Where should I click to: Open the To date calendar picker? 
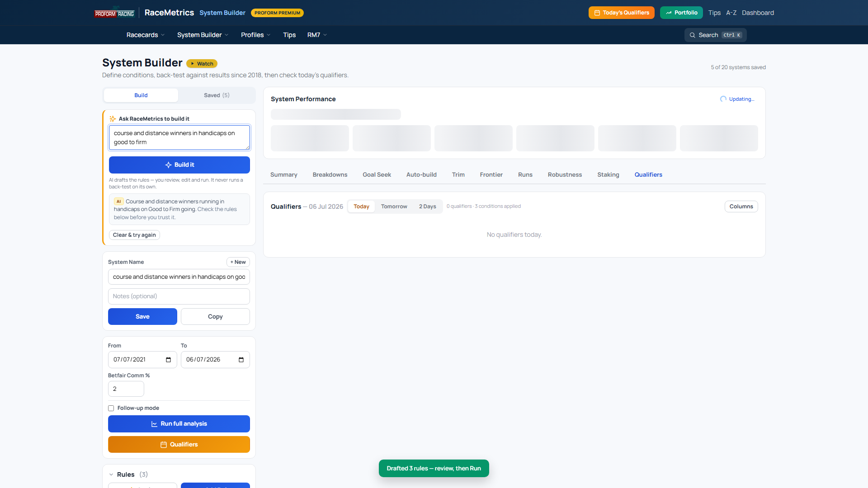coord(241,360)
